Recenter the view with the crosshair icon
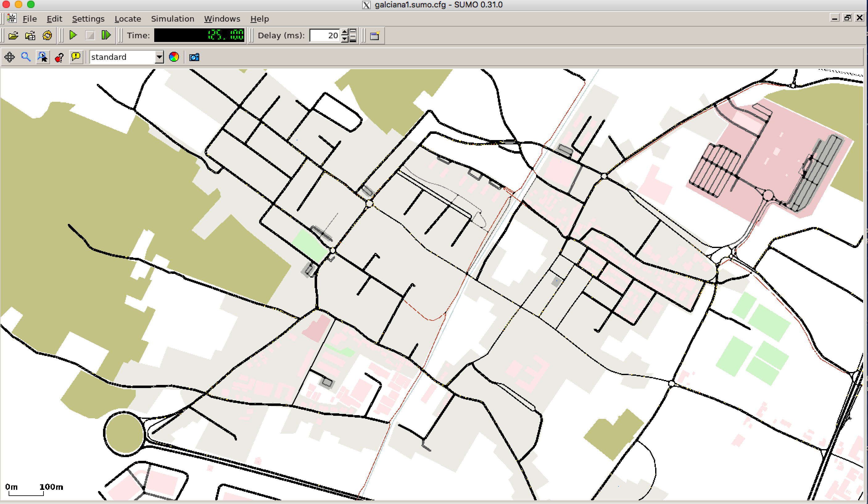Image resolution: width=868 pixels, height=504 pixels. [10, 57]
